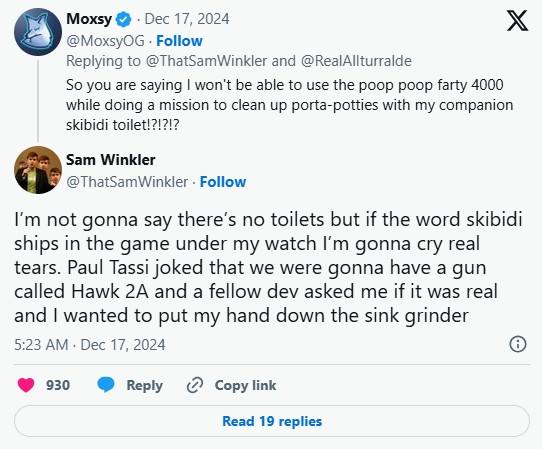Click Moxsy's blue verified badge

pos(123,19)
